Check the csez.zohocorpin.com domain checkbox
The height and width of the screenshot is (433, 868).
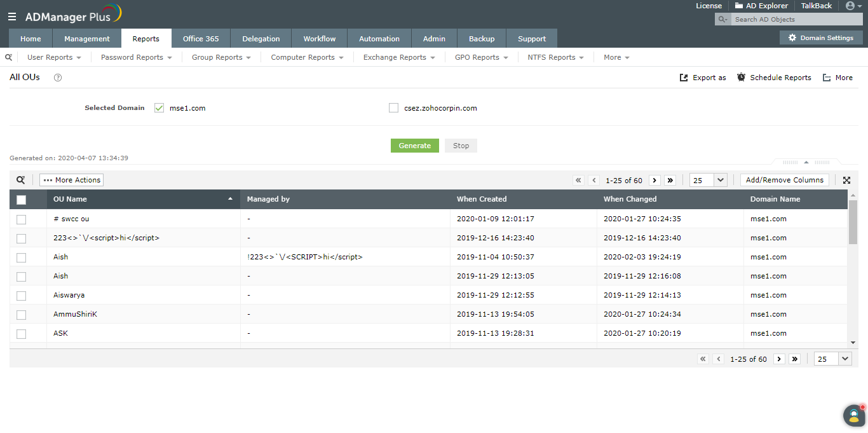[x=393, y=108]
